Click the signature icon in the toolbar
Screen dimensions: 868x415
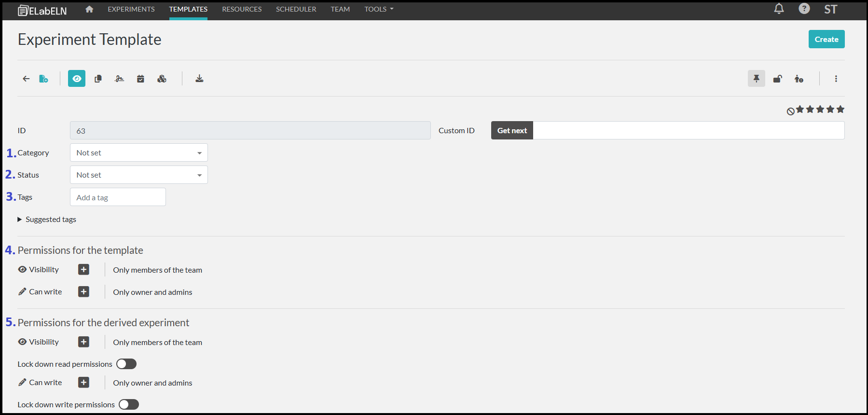[119, 79]
